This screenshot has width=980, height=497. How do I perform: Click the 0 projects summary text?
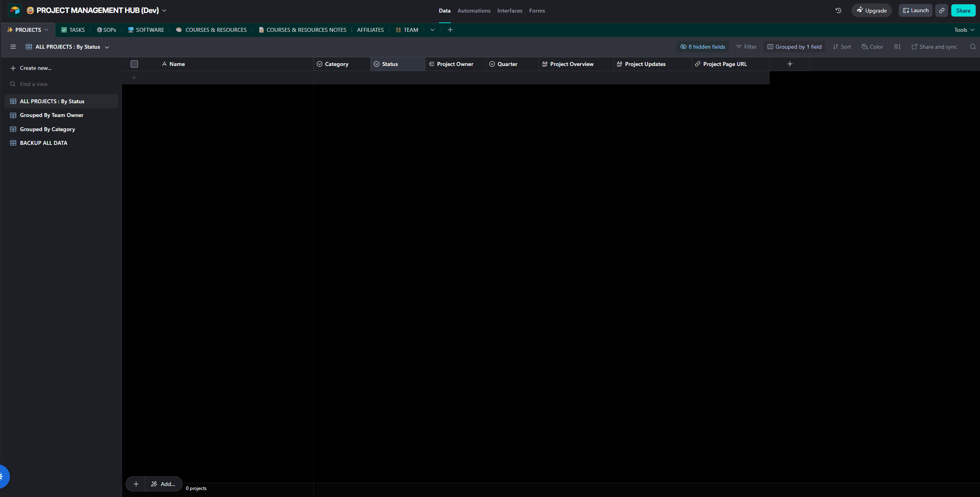[x=196, y=488]
